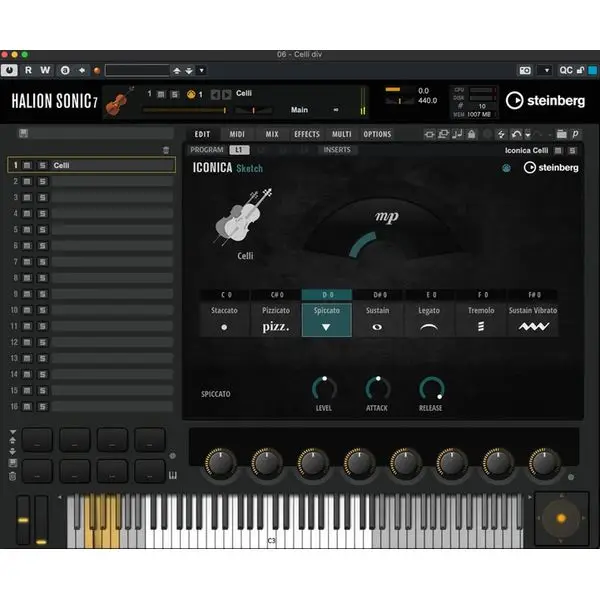Click the QC quick controls button
600x600 pixels.
[567, 71]
